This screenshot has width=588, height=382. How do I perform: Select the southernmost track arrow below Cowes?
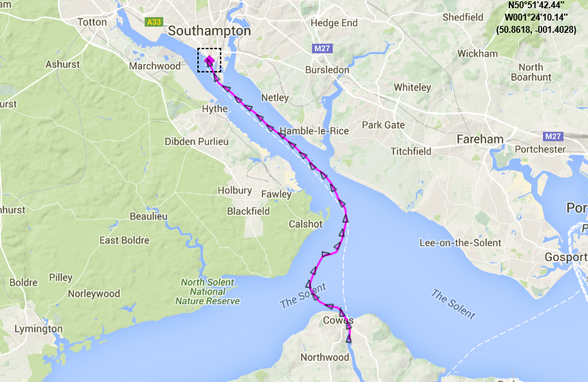pos(349,339)
